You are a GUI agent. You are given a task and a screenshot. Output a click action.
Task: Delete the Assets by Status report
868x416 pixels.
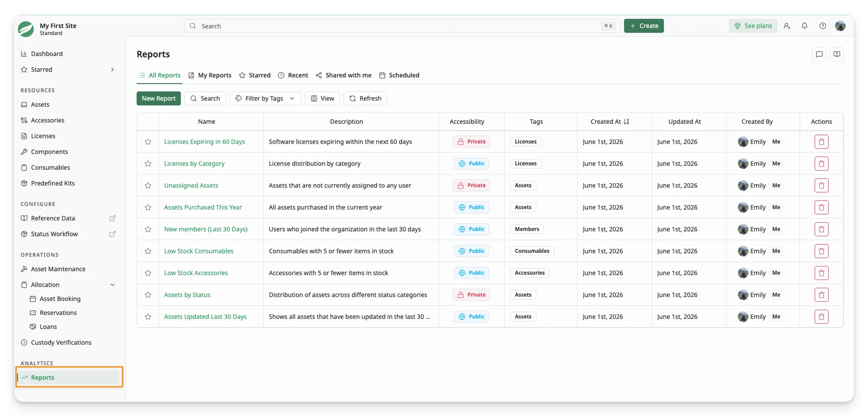coord(821,295)
